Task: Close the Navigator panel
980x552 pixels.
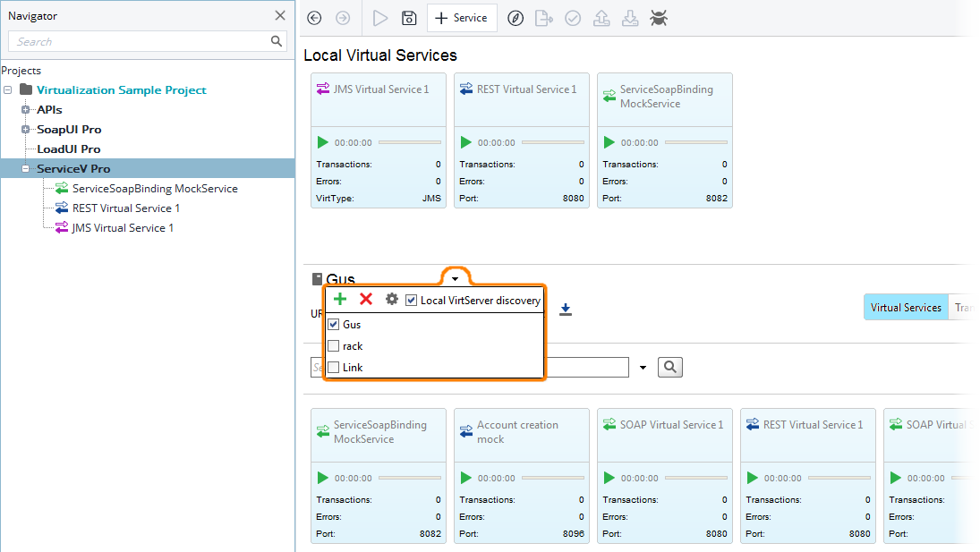Action: 280,15
